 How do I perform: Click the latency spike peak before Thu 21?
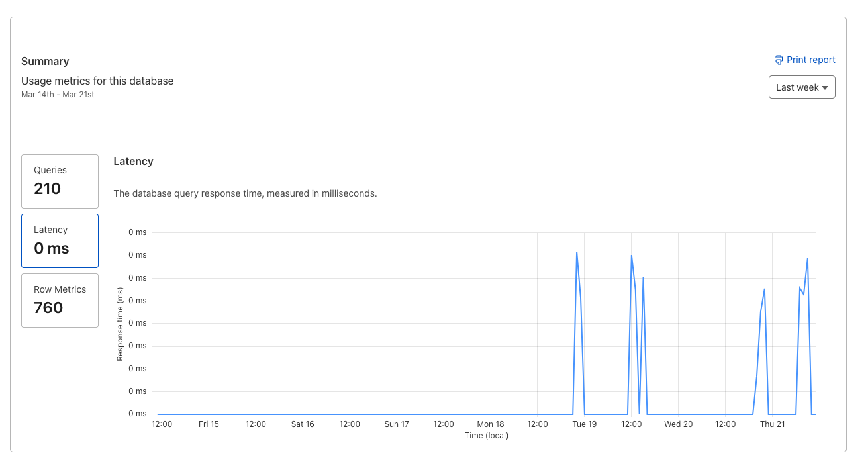point(765,289)
